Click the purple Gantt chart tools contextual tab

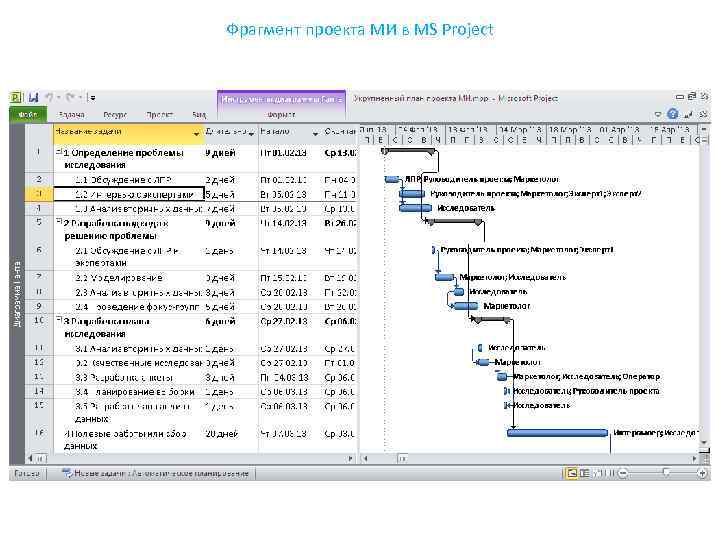click(x=281, y=99)
